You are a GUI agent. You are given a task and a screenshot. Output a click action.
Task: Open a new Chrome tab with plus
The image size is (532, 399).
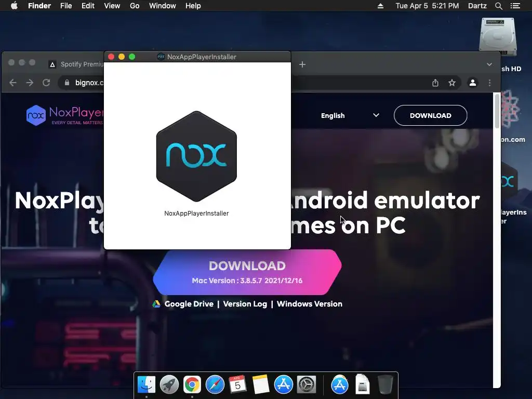302,64
